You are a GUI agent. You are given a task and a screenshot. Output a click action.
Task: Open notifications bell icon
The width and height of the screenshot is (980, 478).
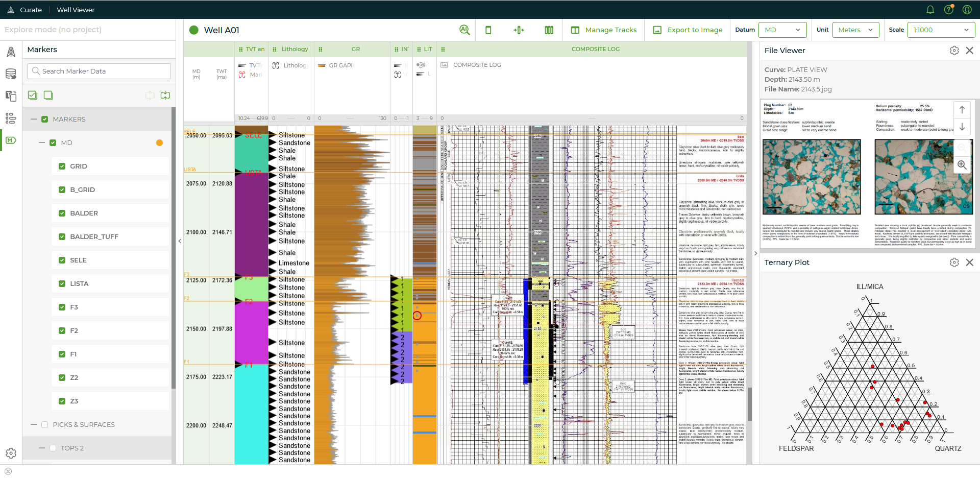[930, 10]
